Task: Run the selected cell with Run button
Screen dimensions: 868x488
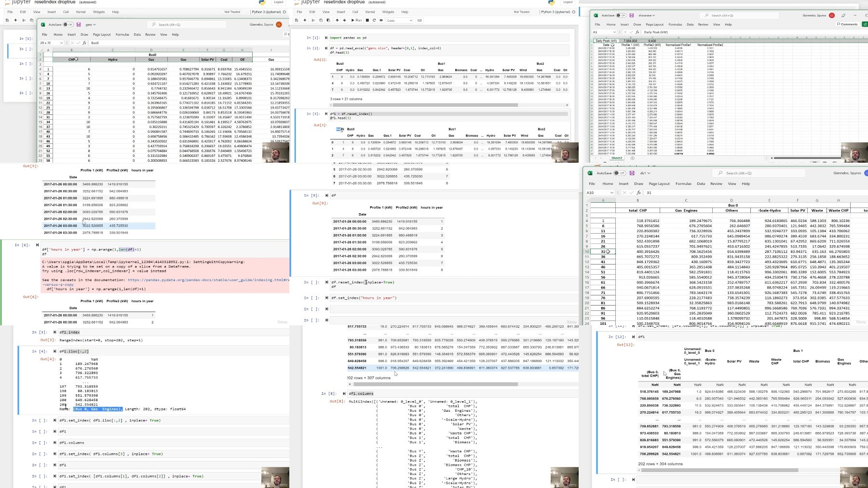Action: tap(357, 20)
